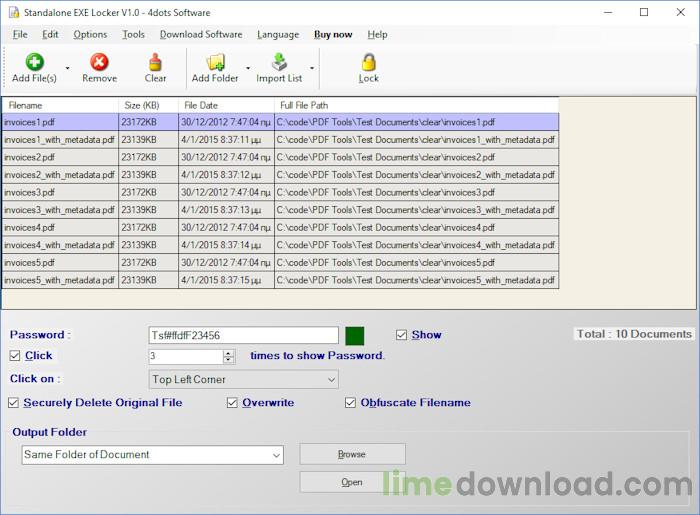This screenshot has width=700, height=515.
Task: Uncheck Securely Delete Original File
Action: (14, 403)
